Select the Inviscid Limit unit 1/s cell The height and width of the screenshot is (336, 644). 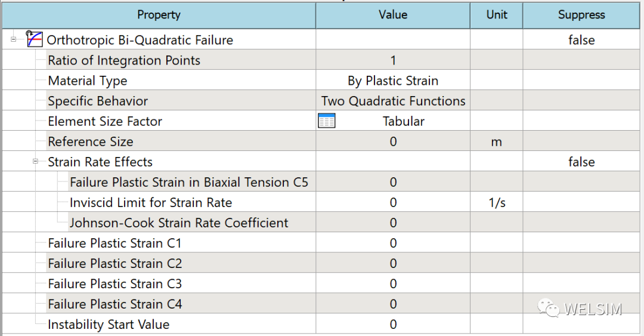[x=497, y=202]
